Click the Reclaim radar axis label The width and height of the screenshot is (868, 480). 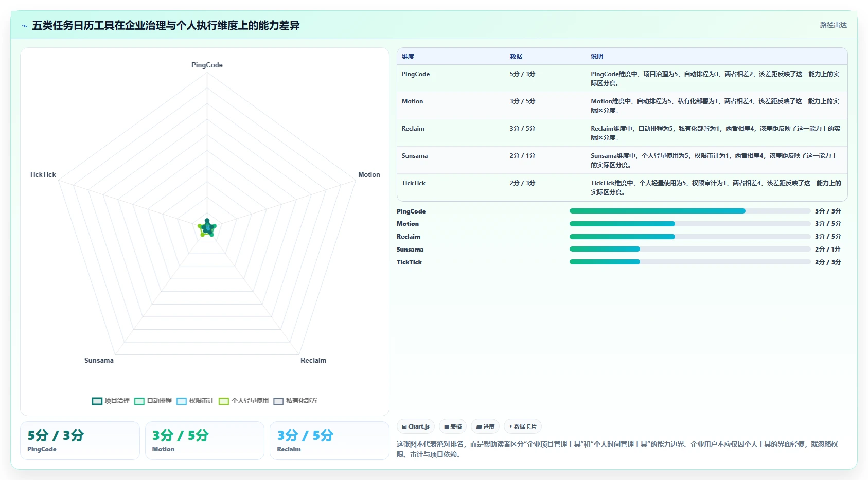[x=313, y=360]
